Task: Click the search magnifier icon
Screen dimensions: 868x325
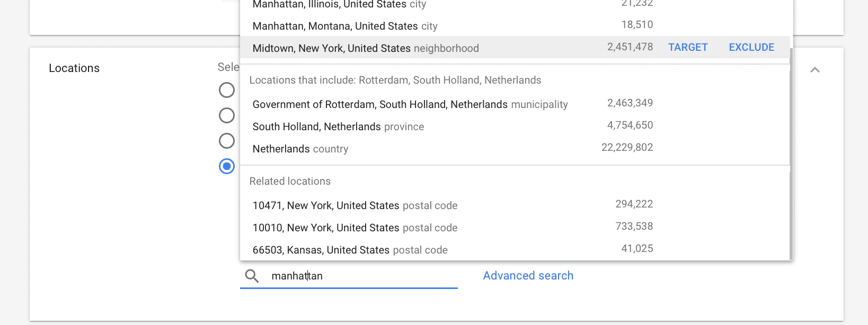Action: click(252, 276)
